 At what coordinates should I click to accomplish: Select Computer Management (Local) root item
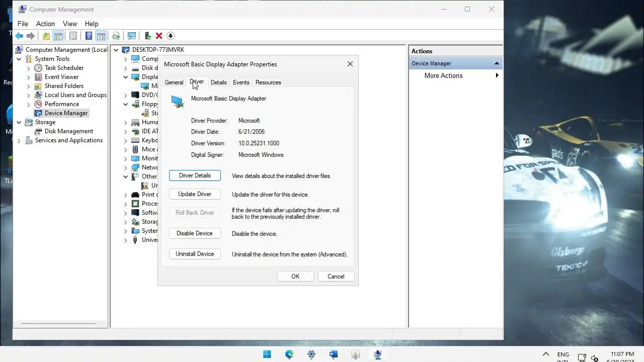tap(66, 50)
